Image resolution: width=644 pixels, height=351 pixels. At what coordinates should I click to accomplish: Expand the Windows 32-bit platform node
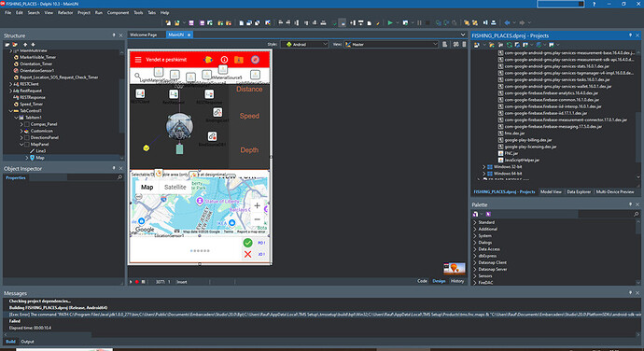point(483,167)
